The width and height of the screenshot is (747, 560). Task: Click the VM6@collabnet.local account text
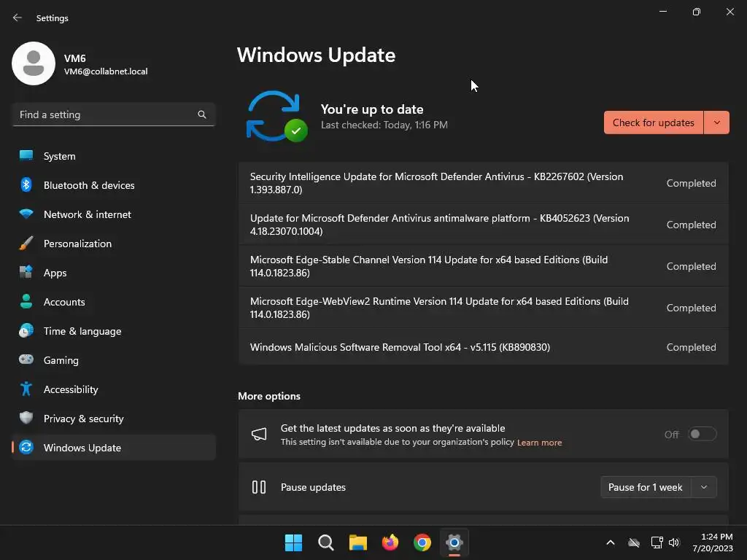coord(106,71)
